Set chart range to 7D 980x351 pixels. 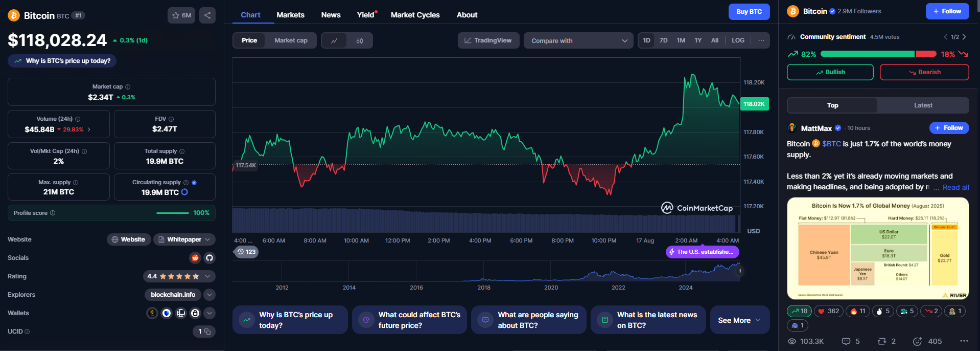[x=664, y=40]
